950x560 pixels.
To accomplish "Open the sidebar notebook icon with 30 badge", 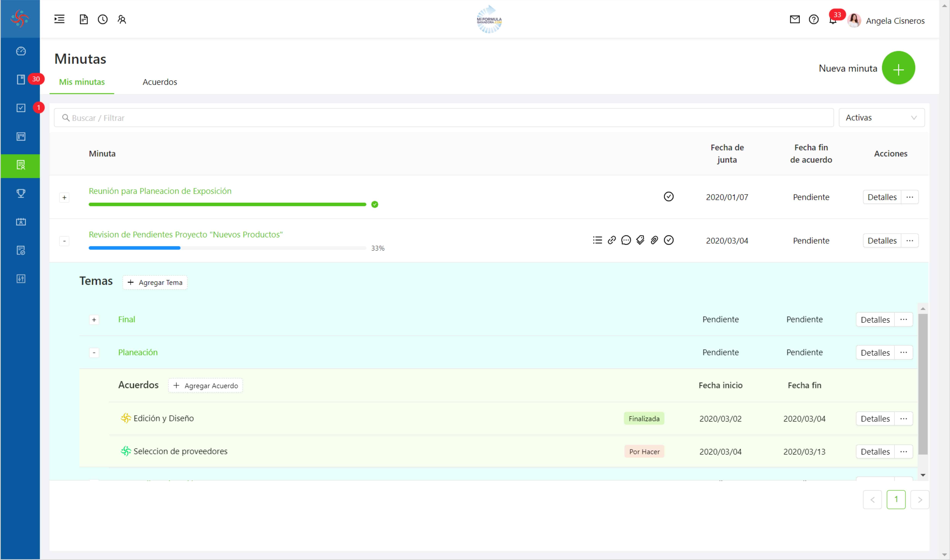I will pyautogui.click(x=21, y=79).
